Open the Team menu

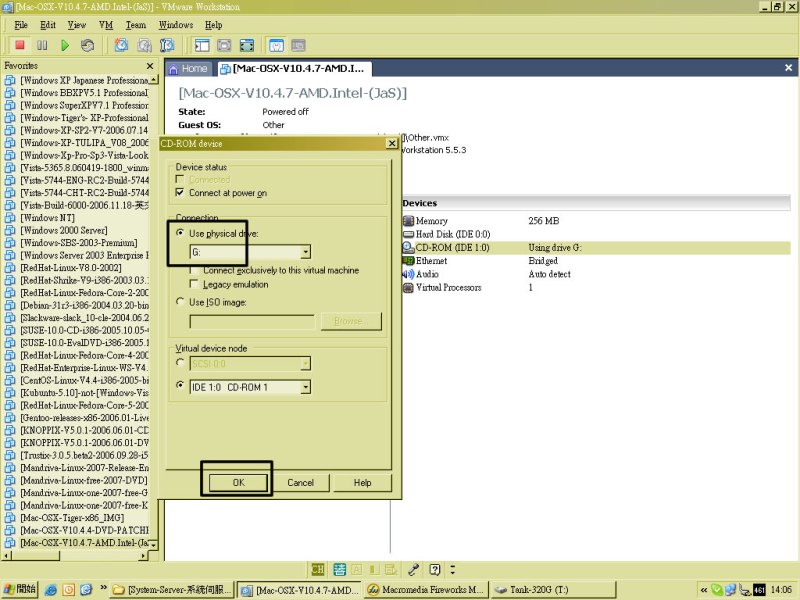coord(136,25)
